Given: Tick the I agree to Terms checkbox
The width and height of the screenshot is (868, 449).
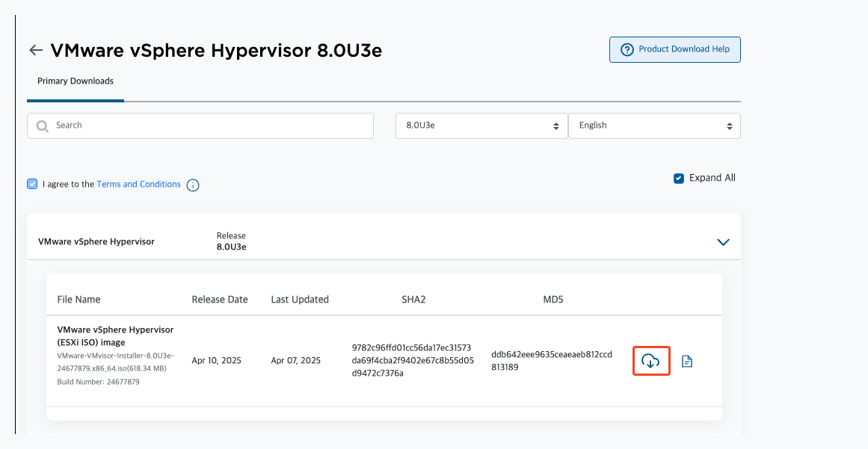Looking at the screenshot, I should pyautogui.click(x=32, y=184).
